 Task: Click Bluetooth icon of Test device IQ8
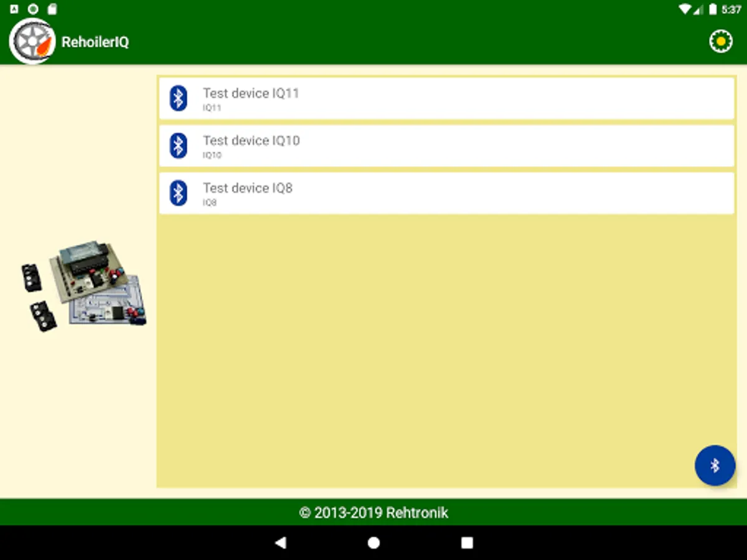tap(179, 193)
